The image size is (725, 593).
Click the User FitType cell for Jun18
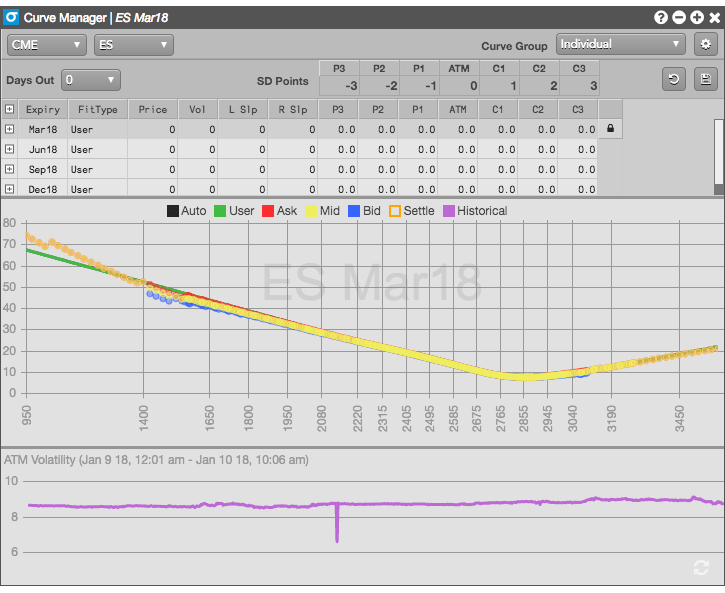point(98,149)
